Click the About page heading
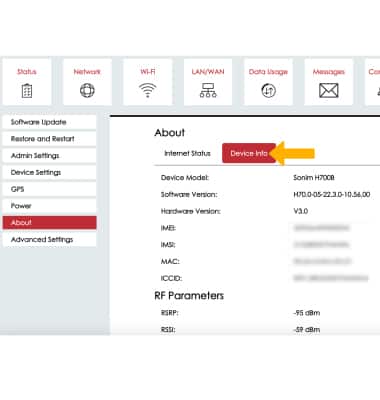The height and width of the screenshot is (400, 380). [x=170, y=133]
